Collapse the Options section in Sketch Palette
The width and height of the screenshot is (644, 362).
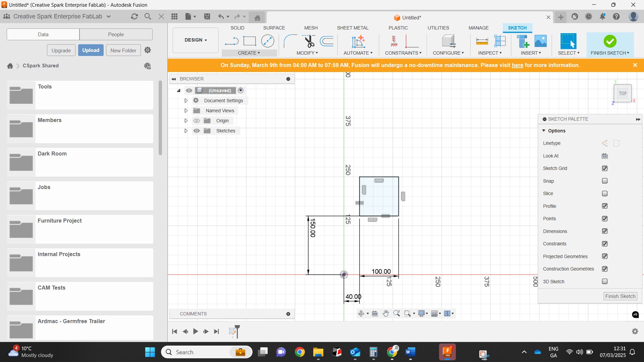pyautogui.click(x=544, y=131)
